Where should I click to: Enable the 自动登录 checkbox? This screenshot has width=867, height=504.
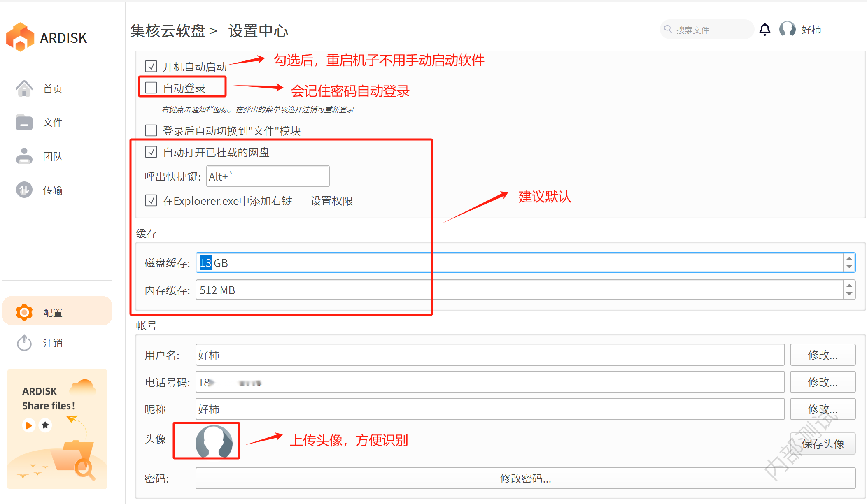tap(151, 88)
